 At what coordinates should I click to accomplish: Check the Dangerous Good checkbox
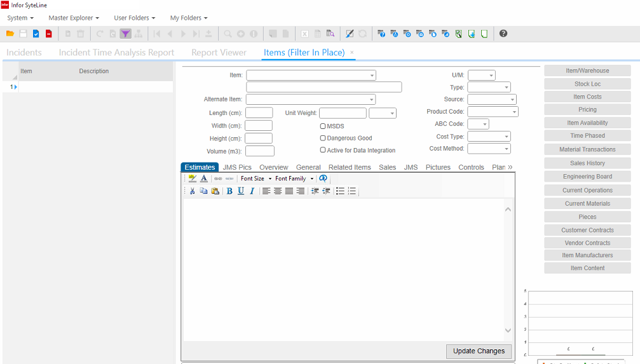(323, 138)
